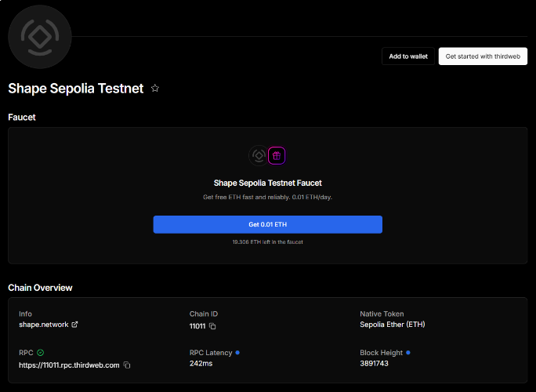536x392 pixels.
Task: Click Add to wallet button
Action: (x=408, y=56)
